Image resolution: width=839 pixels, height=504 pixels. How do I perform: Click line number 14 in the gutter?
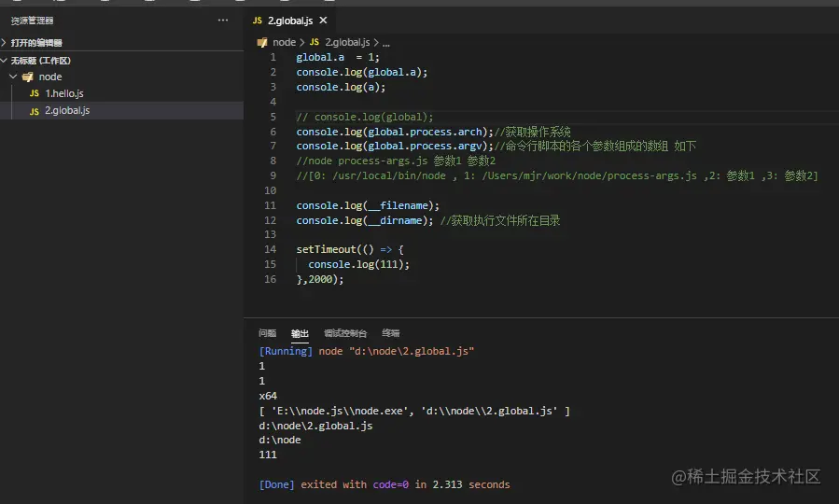(271, 249)
